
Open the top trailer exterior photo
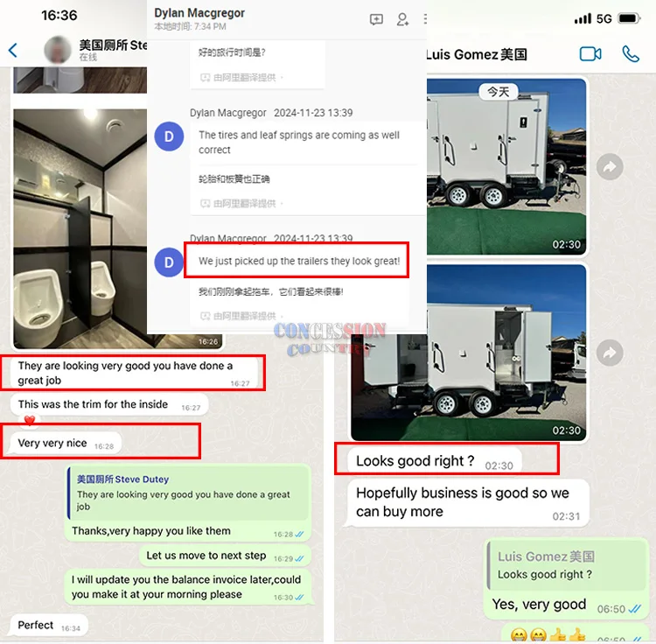[506, 166]
